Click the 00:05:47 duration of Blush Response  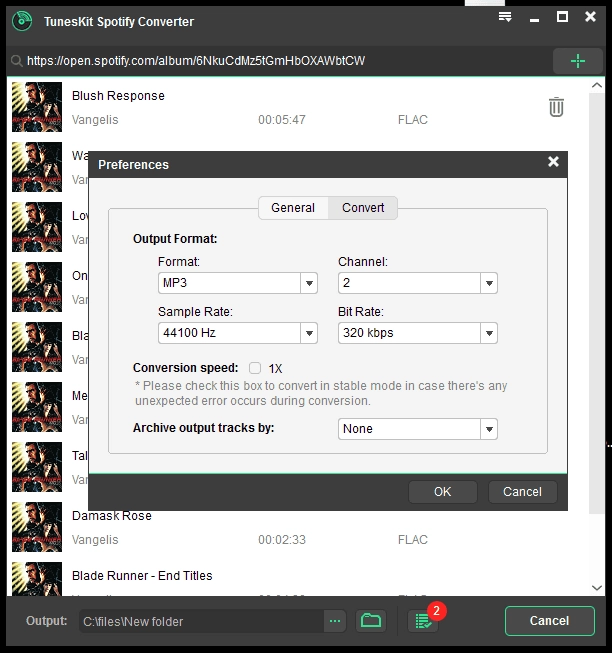tap(282, 120)
